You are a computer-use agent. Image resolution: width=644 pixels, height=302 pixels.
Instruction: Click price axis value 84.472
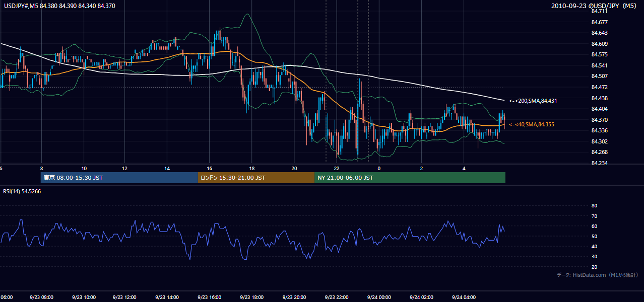click(x=599, y=87)
